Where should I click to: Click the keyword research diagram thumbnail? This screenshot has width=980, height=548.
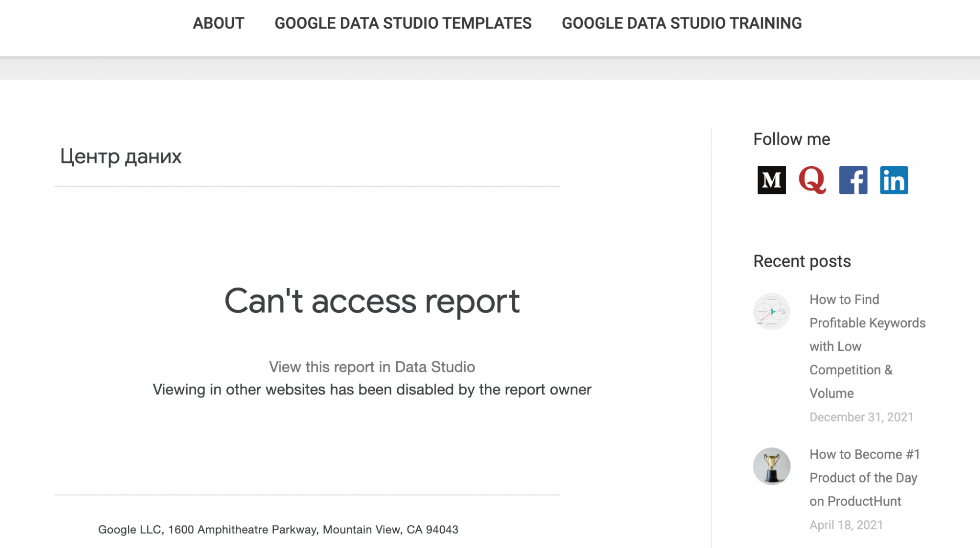tap(772, 311)
